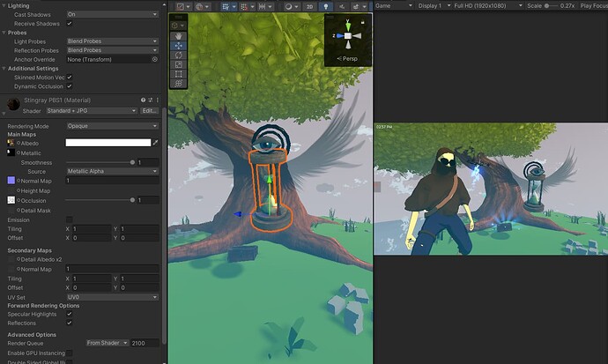
Task: Click the Normal Map value field
Action: (x=112, y=181)
